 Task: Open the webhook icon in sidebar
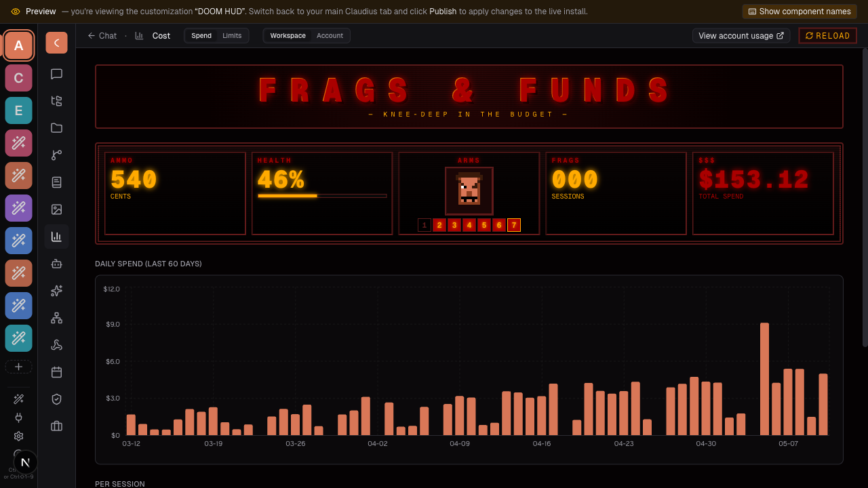(56, 345)
